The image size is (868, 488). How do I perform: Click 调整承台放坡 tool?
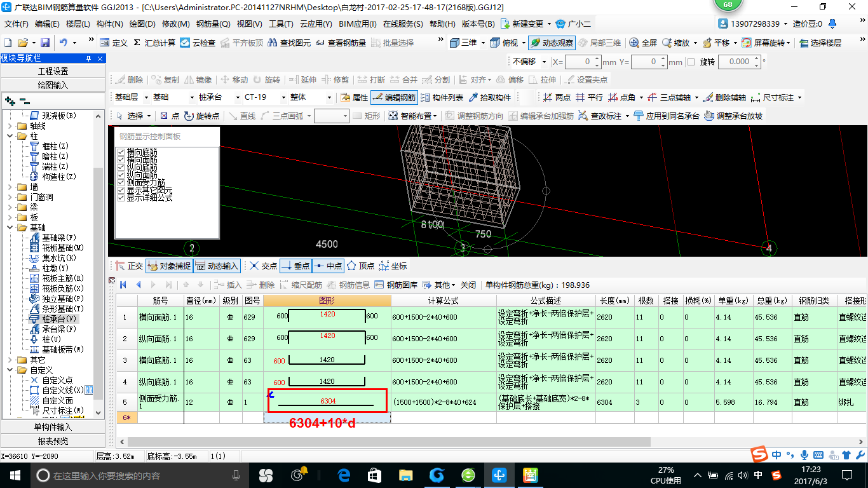(734, 116)
